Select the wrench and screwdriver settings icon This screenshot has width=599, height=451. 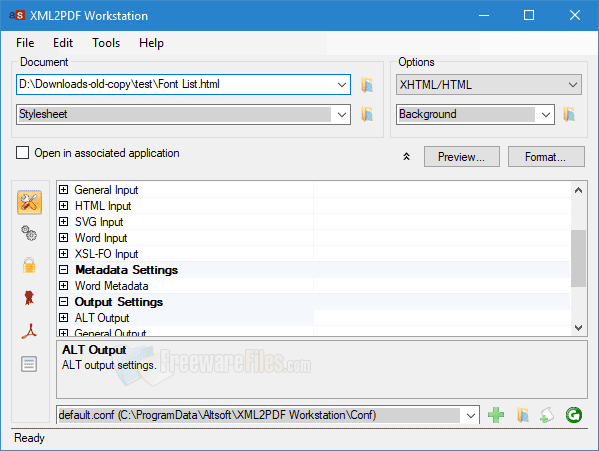29,202
